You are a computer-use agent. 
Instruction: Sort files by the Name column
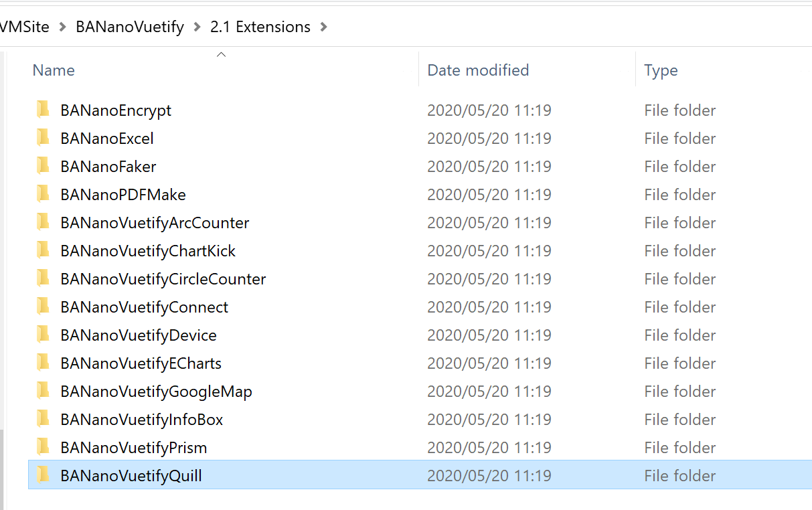click(x=54, y=70)
